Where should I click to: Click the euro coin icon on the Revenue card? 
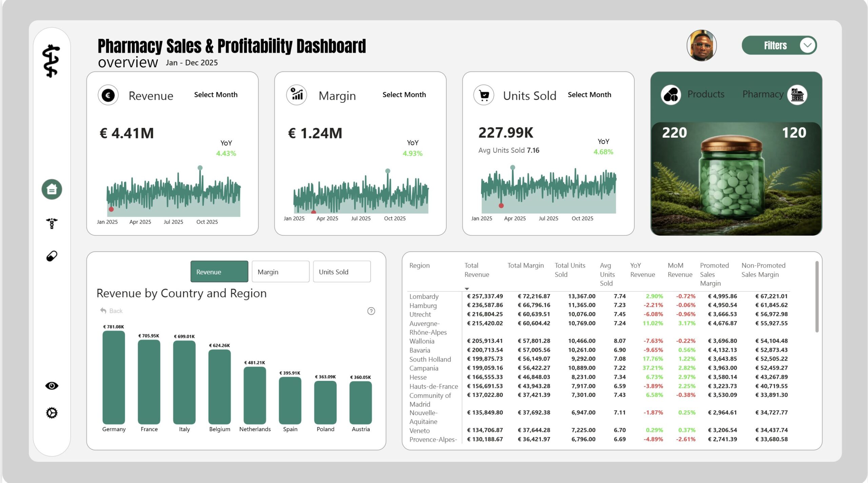108,96
